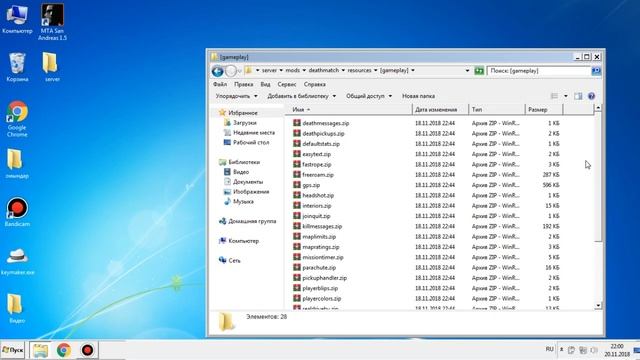The height and width of the screenshot is (360, 640).
Task: Open the Общий доступ dropdown
Action: click(369, 96)
